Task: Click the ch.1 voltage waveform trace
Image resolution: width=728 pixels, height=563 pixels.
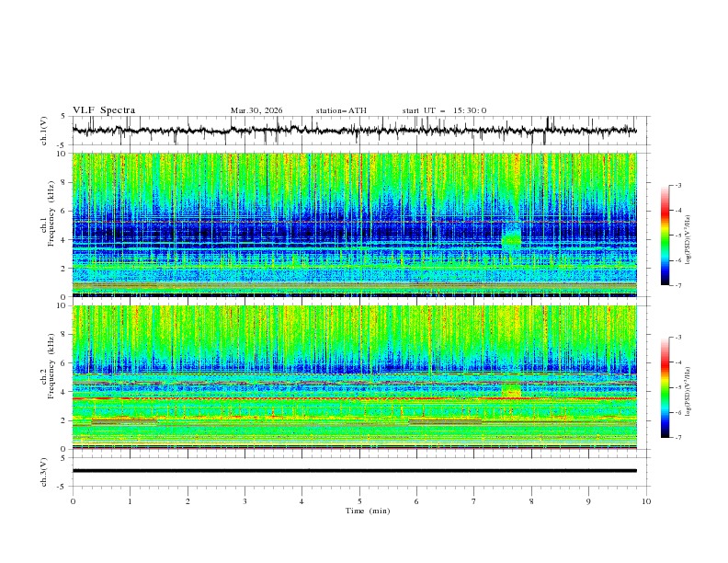Action: point(354,131)
